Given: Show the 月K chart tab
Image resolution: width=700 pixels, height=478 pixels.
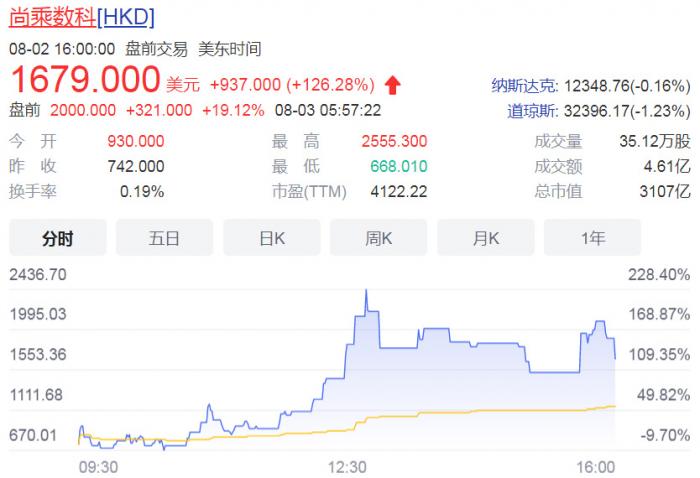Looking at the screenshot, I should [486, 238].
